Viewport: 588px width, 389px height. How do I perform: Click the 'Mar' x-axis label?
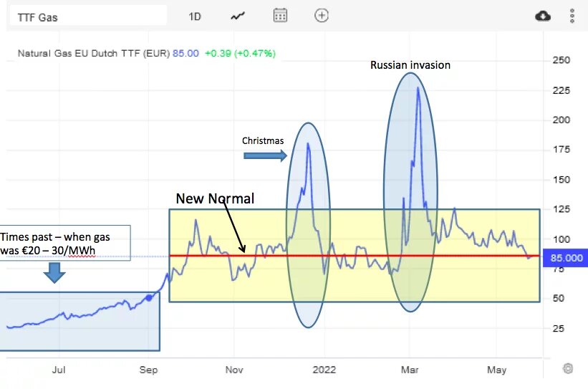coord(410,370)
